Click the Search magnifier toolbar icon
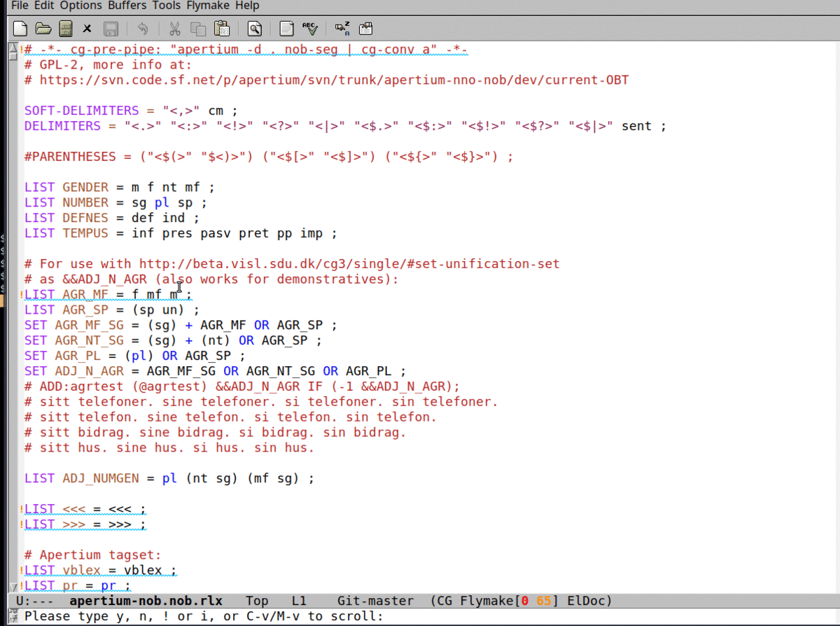This screenshot has height=626, width=840. click(254, 29)
